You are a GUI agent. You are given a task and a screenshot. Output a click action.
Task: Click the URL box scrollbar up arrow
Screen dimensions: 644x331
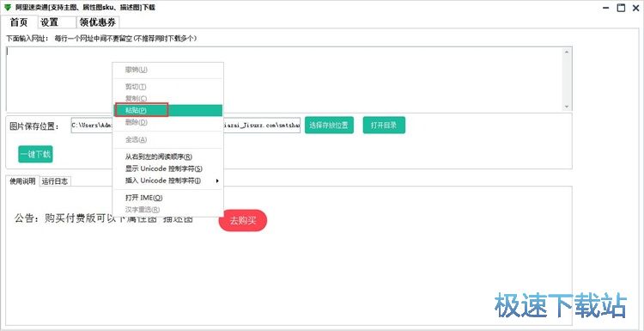[x=567, y=52]
